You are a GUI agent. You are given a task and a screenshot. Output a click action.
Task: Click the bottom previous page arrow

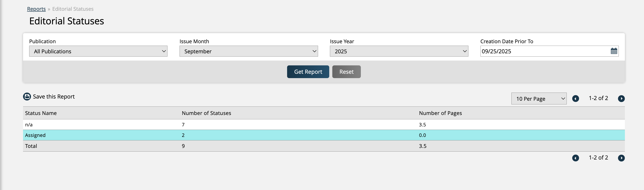(576, 158)
